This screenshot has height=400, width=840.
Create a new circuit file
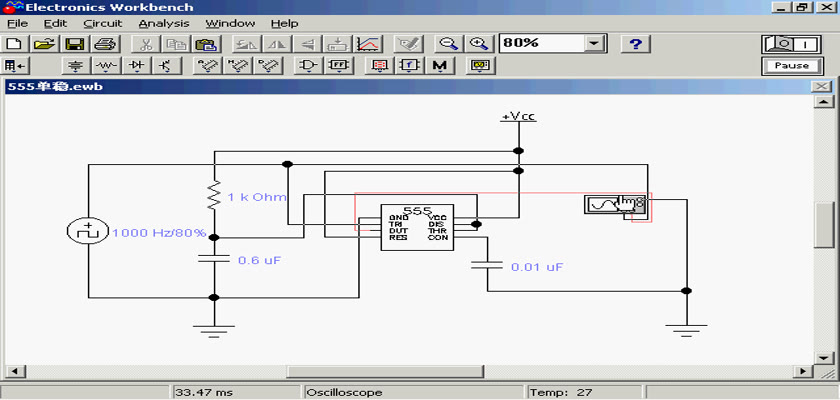(15, 44)
